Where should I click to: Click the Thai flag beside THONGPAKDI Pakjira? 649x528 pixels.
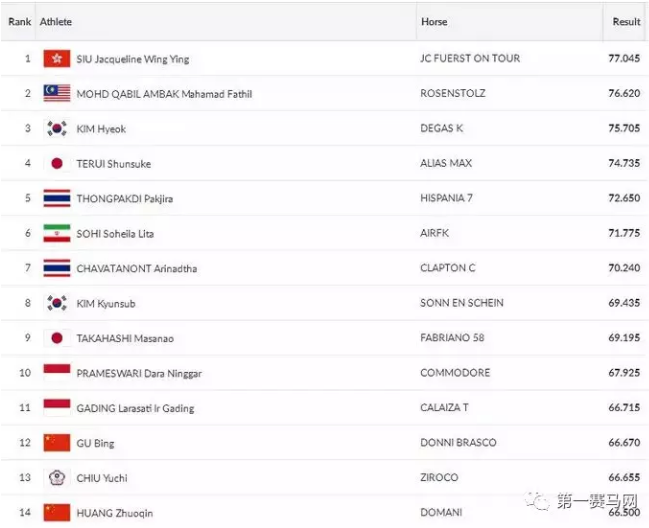click(x=56, y=199)
